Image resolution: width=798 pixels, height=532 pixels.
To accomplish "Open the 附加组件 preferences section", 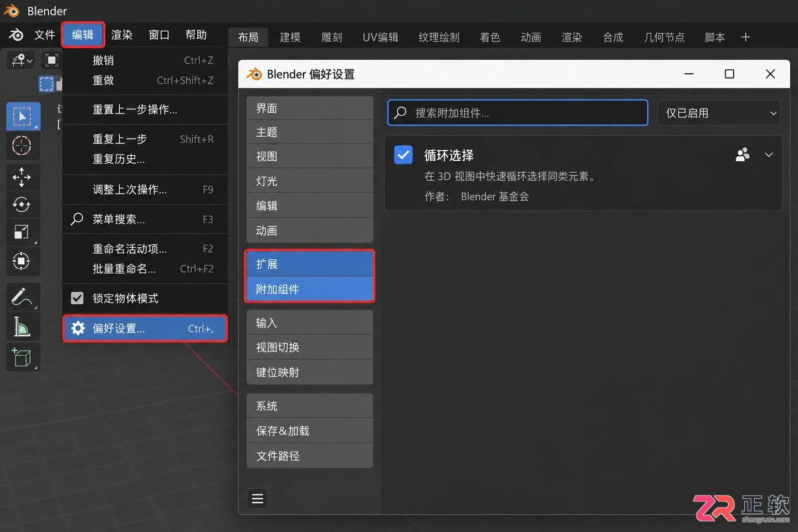I will (310, 289).
